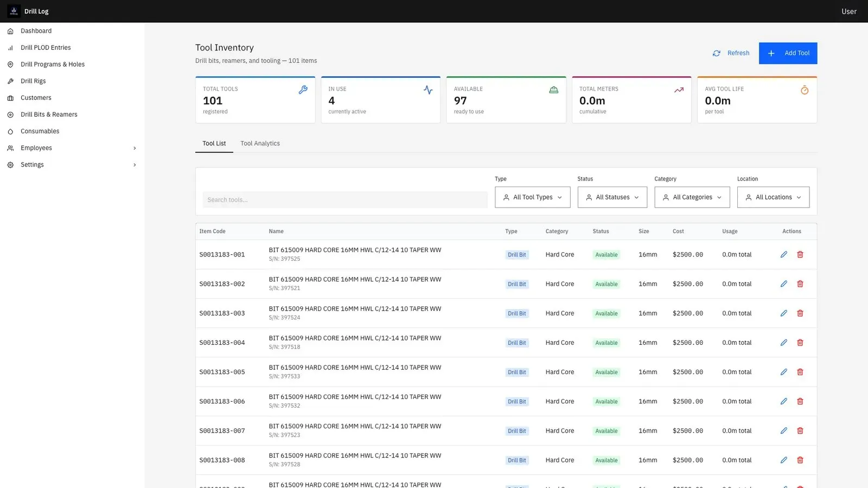This screenshot has height=488, width=868.
Task: Click the Customers icon in sidebar
Action: 10,98
